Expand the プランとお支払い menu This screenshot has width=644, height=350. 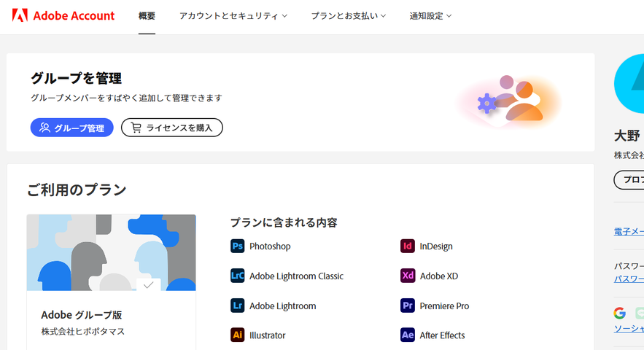click(x=349, y=16)
